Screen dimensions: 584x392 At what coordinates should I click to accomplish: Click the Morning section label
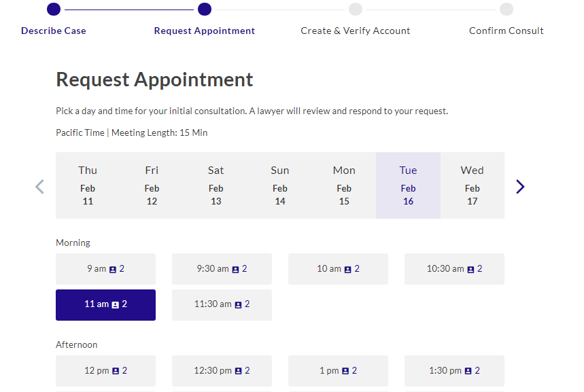(73, 243)
